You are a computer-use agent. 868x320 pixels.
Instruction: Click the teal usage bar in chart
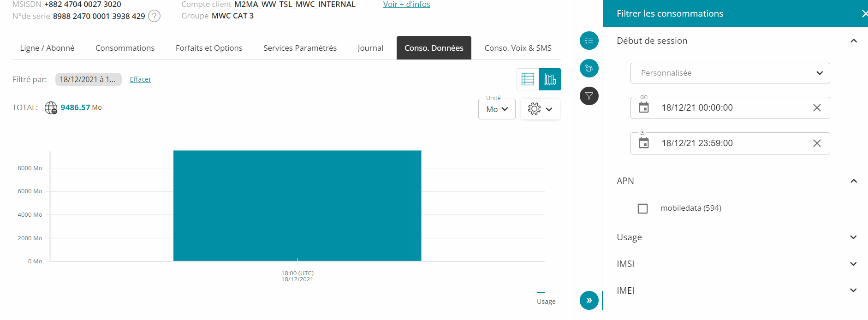pyautogui.click(x=297, y=205)
